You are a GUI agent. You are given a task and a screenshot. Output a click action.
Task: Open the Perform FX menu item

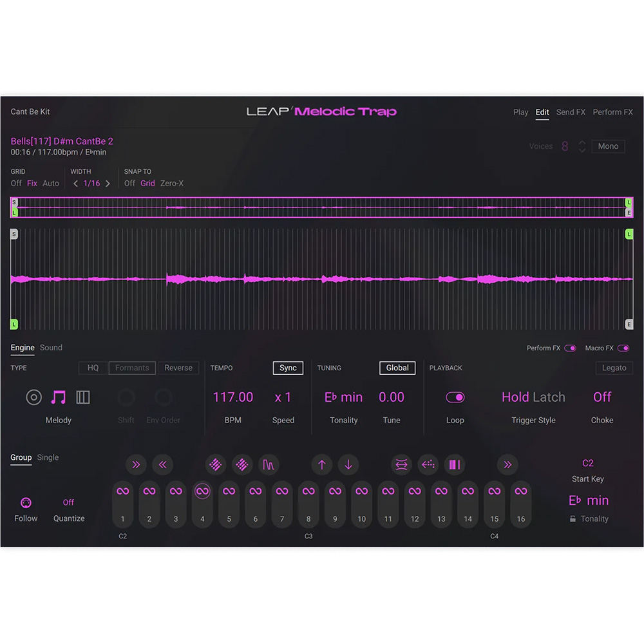(x=612, y=112)
